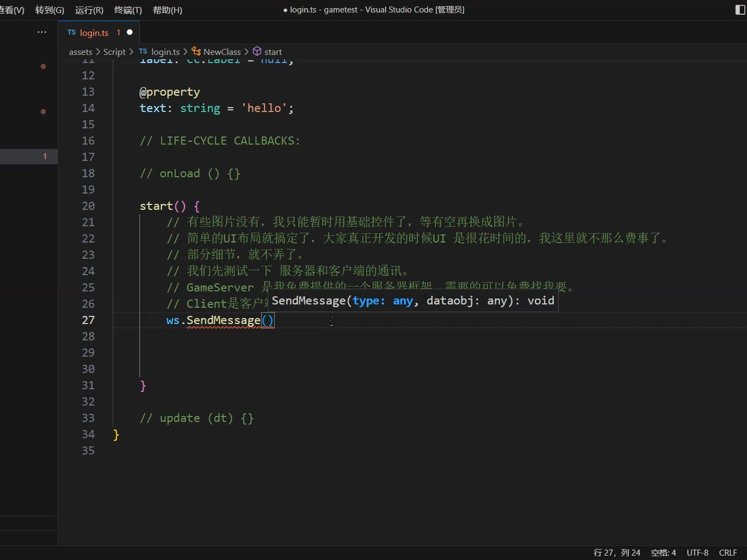
Task: Open line and column indicator 行 27, 列 24
Action: [x=617, y=552]
